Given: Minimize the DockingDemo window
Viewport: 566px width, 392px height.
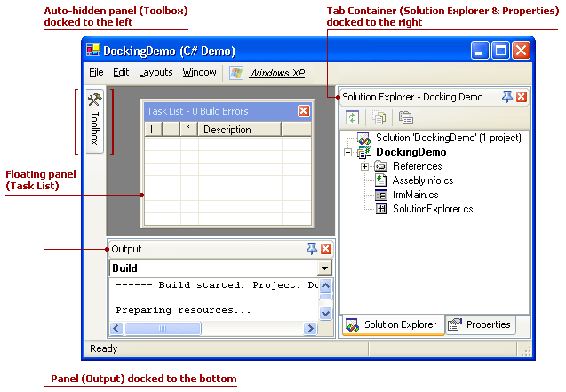Looking at the screenshot, I should pos(480,50).
